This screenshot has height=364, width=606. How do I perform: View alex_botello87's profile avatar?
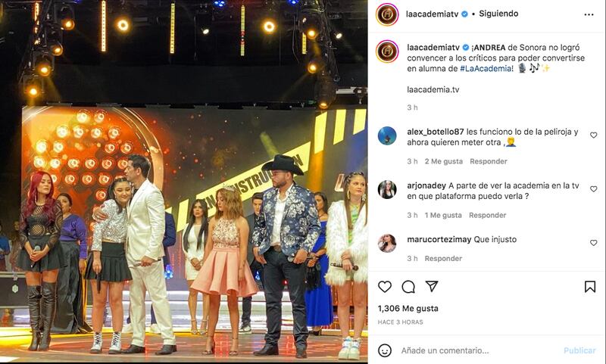click(x=387, y=136)
